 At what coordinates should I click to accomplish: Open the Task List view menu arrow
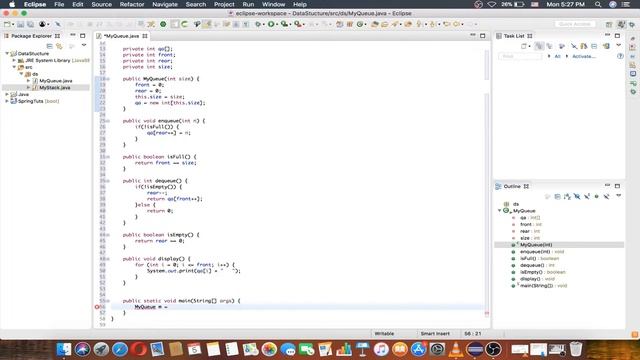[619, 45]
